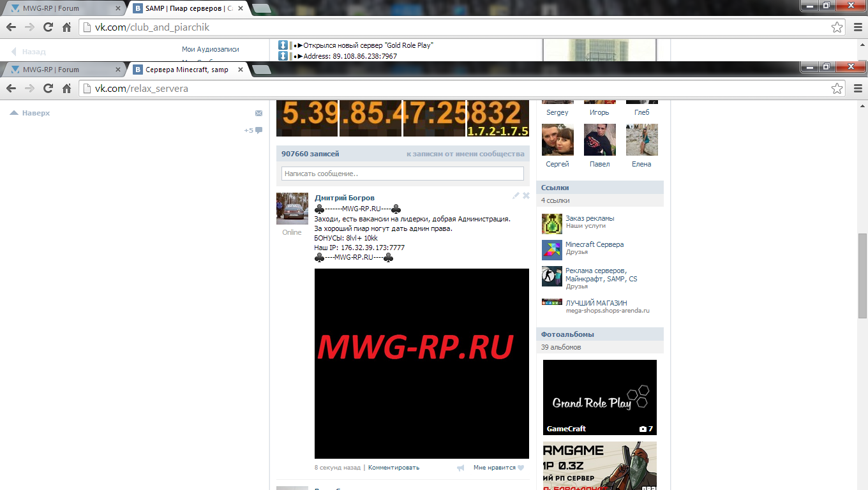Click forward arrow in the club_and_piarchik window
868x490 pixels.
(29, 27)
